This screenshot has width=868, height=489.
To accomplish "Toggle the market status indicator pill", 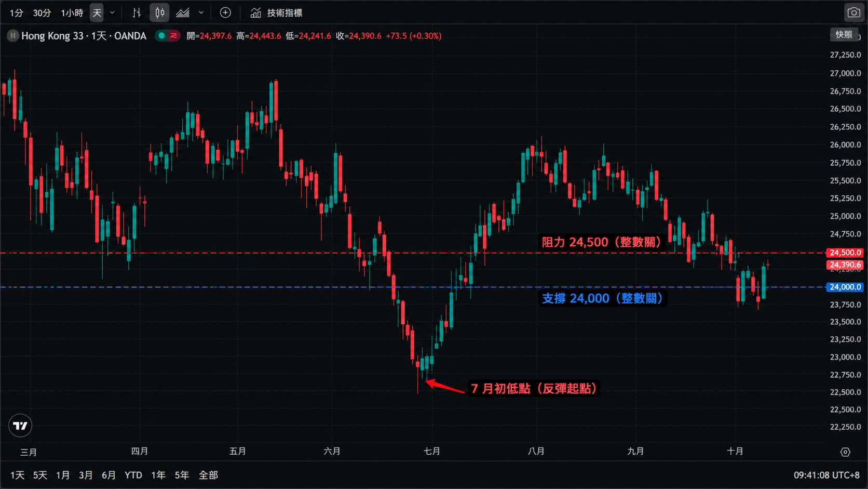I will click(168, 36).
